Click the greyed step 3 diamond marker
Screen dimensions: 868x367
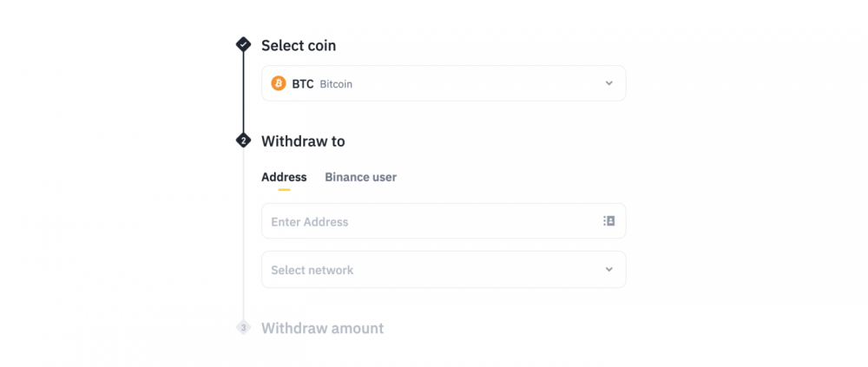[x=244, y=327]
